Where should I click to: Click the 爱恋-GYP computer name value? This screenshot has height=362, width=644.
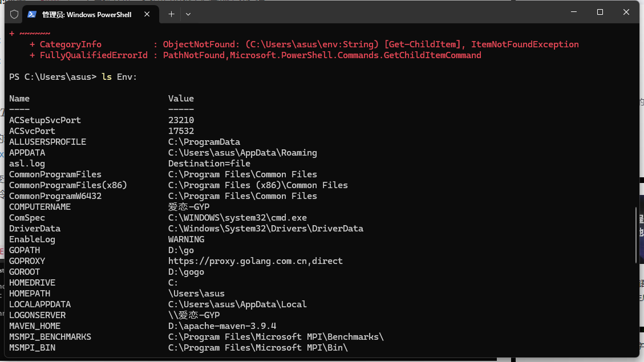click(189, 207)
